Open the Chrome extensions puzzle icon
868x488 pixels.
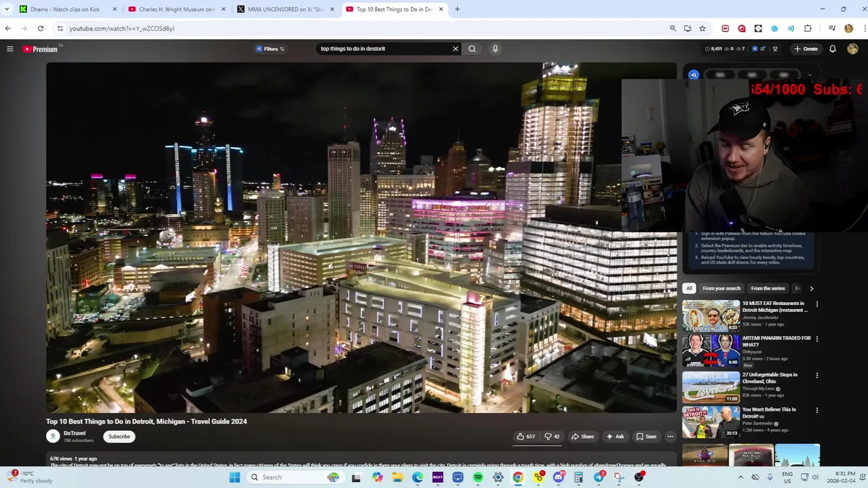point(808,28)
